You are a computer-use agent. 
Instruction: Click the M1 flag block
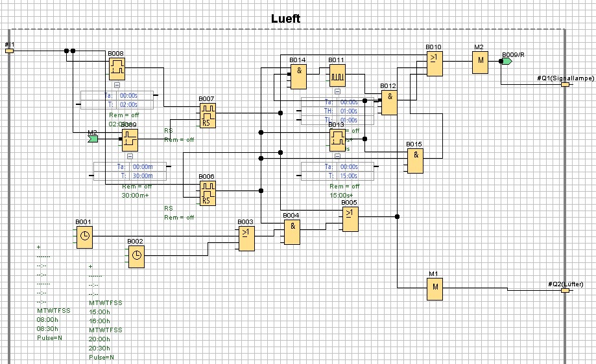pos(434,286)
